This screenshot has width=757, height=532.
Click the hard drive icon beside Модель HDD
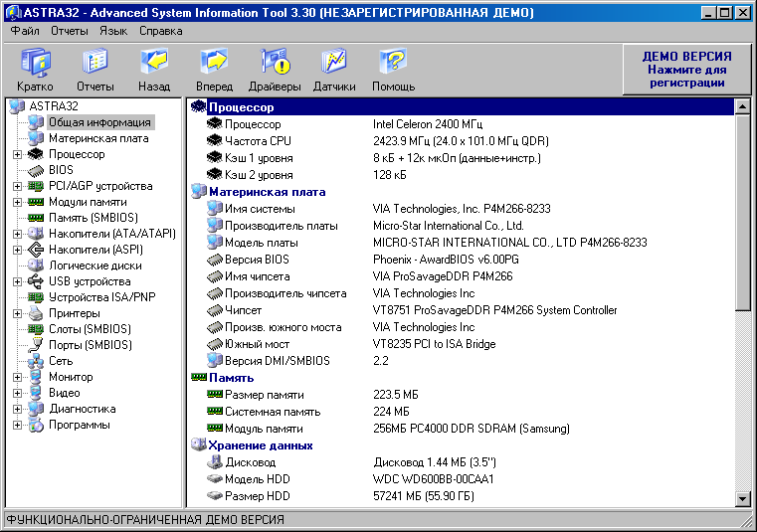pos(214,479)
